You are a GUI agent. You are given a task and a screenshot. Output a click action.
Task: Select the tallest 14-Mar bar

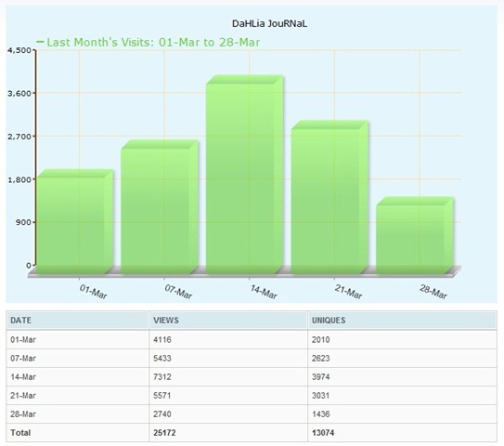[245, 175]
